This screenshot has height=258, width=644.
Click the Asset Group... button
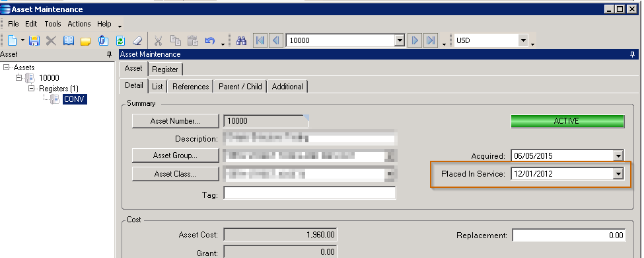pyautogui.click(x=176, y=155)
